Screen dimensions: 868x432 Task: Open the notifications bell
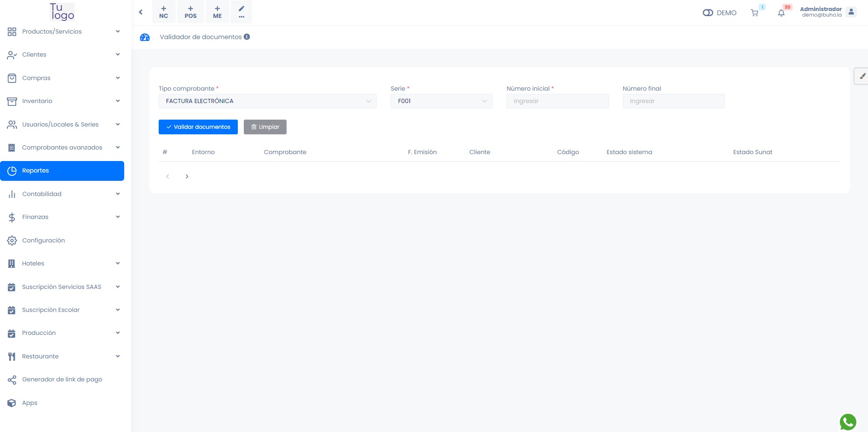pos(781,13)
